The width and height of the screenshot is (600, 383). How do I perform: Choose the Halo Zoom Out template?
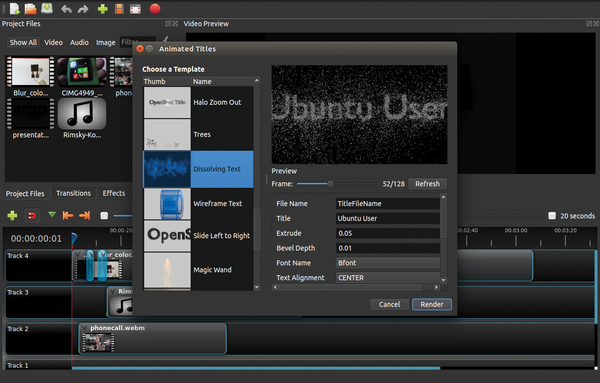198,102
